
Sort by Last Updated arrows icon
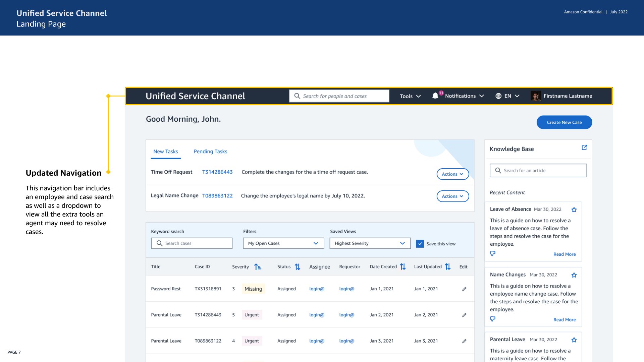pyautogui.click(x=448, y=267)
